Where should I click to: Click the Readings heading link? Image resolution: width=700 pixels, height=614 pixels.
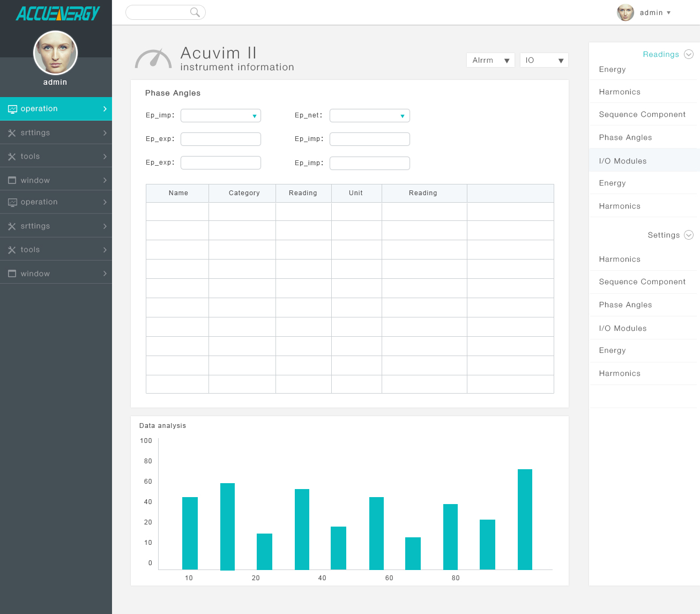[661, 54]
